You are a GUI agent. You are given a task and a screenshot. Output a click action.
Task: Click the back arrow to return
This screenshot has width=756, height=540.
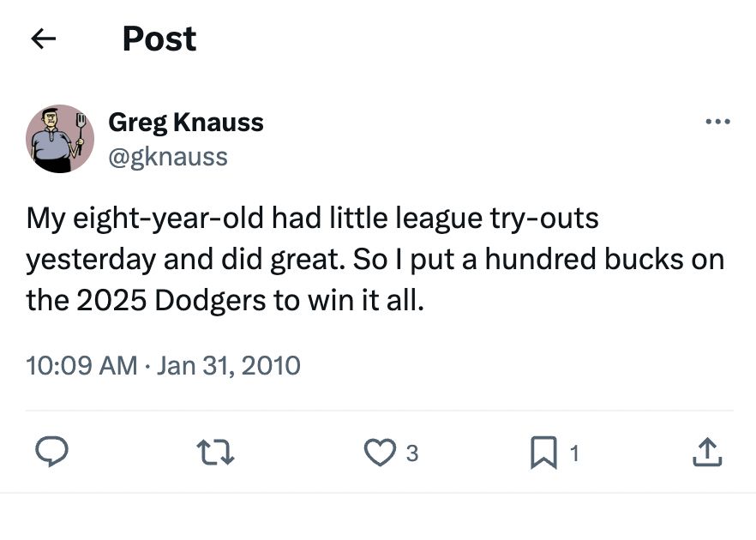42,39
